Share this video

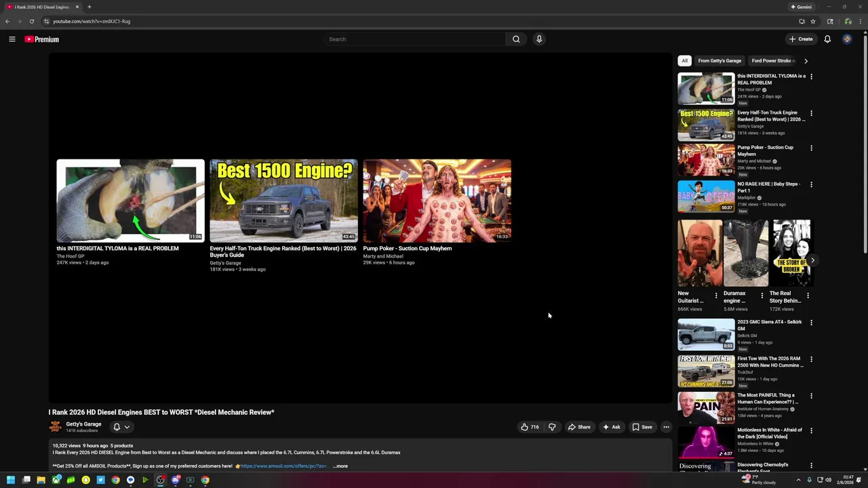(x=579, y=427)
